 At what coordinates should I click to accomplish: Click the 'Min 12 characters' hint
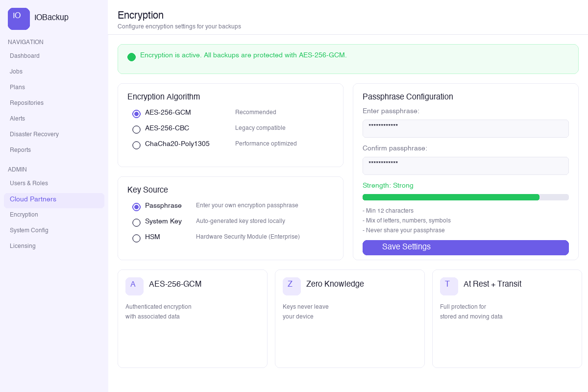388,211
